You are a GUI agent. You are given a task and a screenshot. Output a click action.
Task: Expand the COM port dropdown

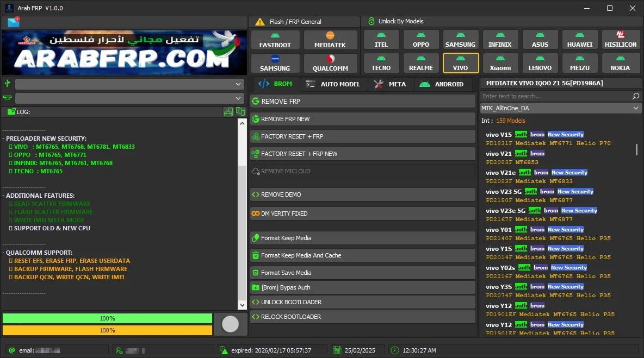click(x=129, y=98)
